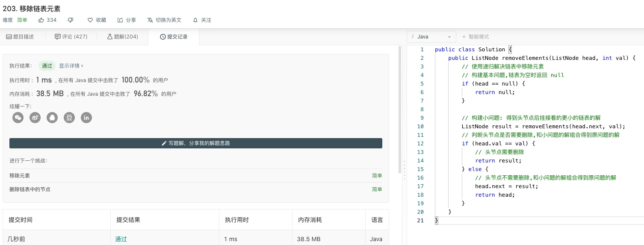This screenshot has height=245, width=644.
Task: Click the 收藏 heart favorite icon
Action: point(90,20)
